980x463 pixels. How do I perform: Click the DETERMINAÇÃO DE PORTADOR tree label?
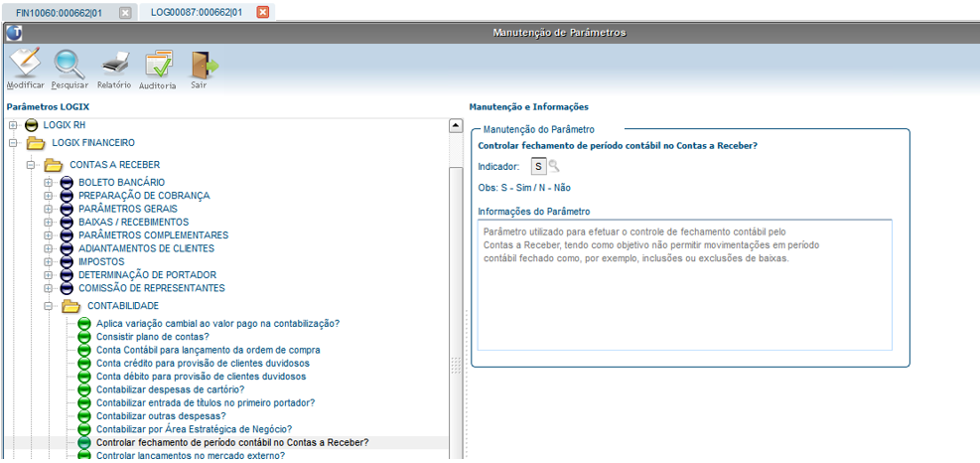148,275
